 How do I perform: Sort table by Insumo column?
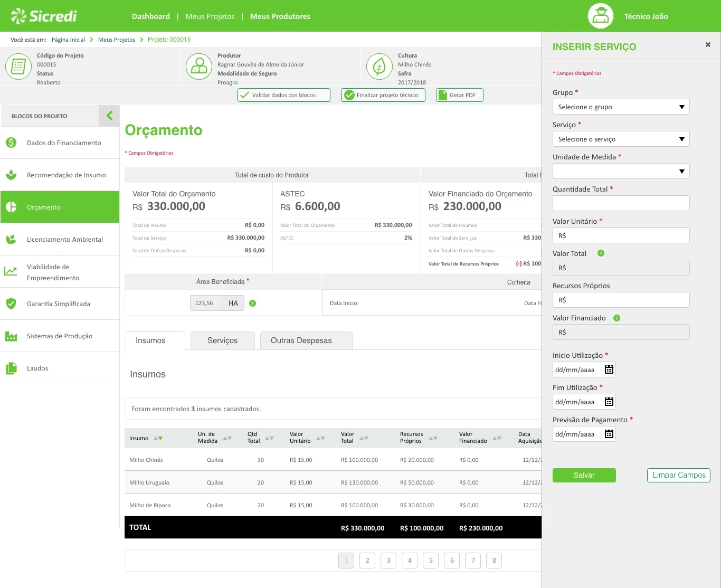tap(158, 438)
